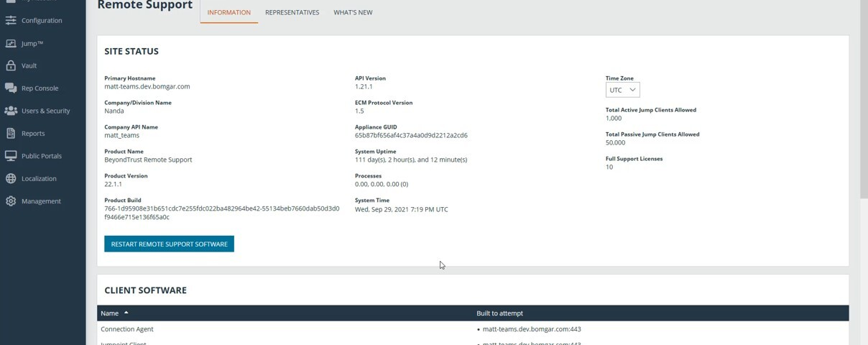868x345 pixels.
Task: Open Rep Console chat bubble icon
Action: 11,88
